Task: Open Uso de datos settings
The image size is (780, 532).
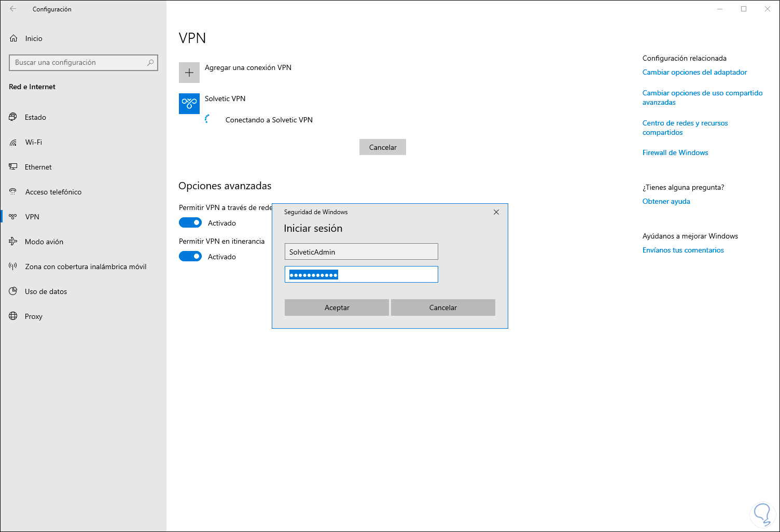Action: [46, 291]
